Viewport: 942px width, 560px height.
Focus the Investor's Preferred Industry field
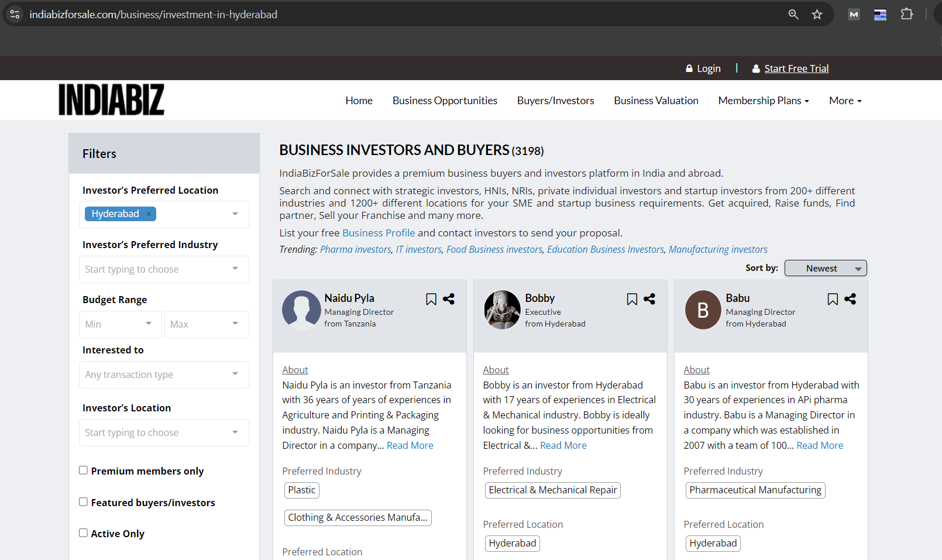164,269
